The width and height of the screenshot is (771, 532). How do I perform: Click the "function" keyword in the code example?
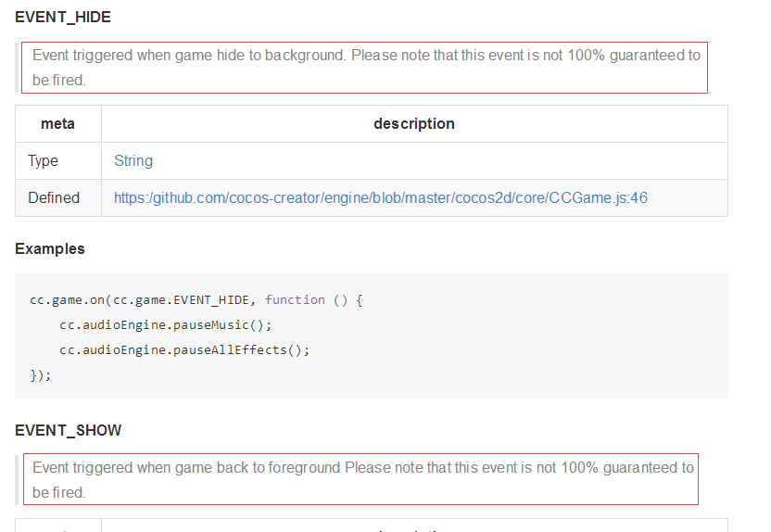click(x=295, y=299)
